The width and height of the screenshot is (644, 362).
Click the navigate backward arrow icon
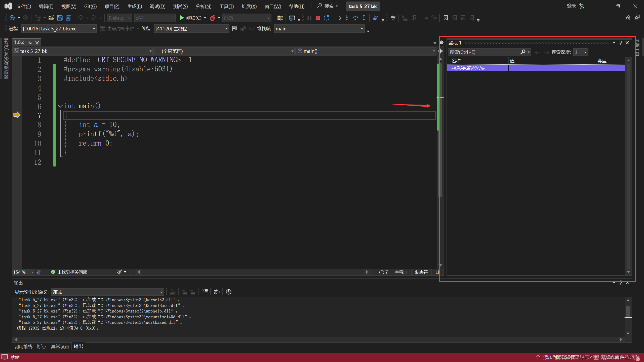12,18
